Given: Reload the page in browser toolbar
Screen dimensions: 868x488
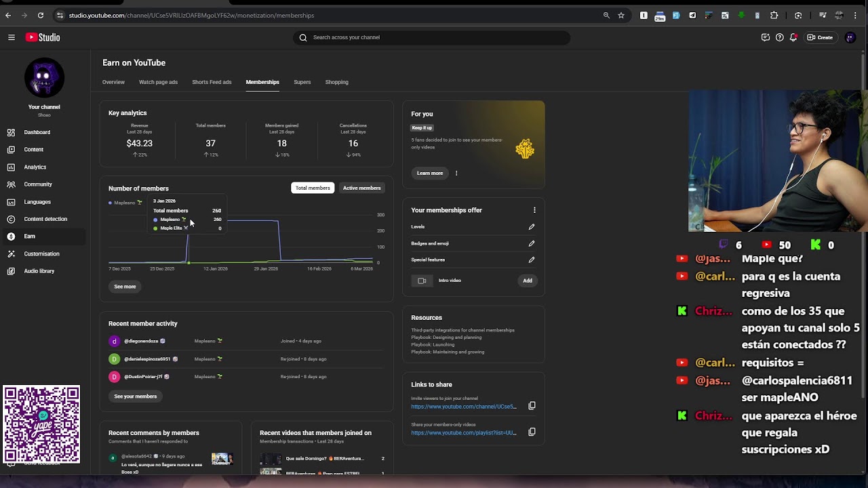Looking at the screenshot, I should [41, 15].
